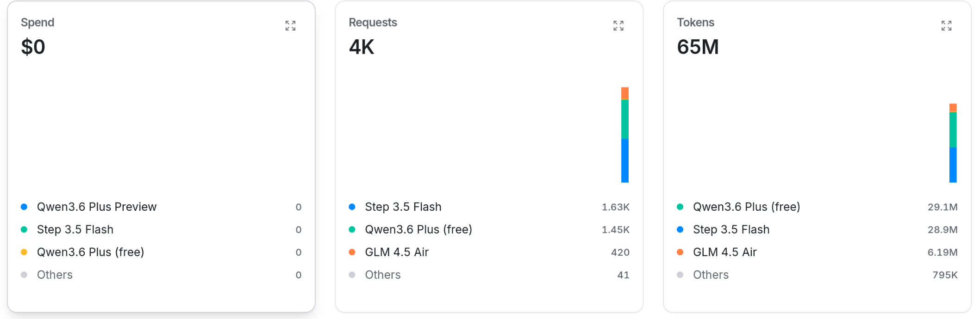Click Others entry in Spend legend
Viewport: 980px width, 319px height.
click(55, 275)
